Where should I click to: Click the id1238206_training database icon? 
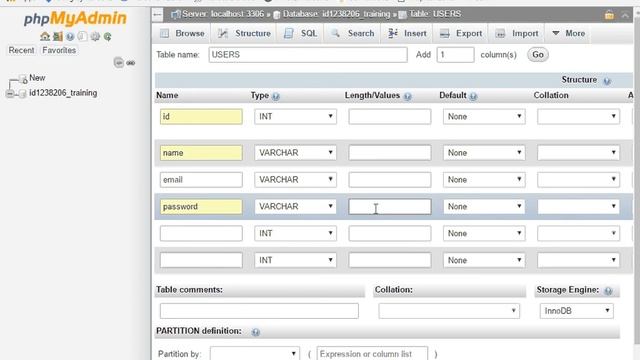22,93
